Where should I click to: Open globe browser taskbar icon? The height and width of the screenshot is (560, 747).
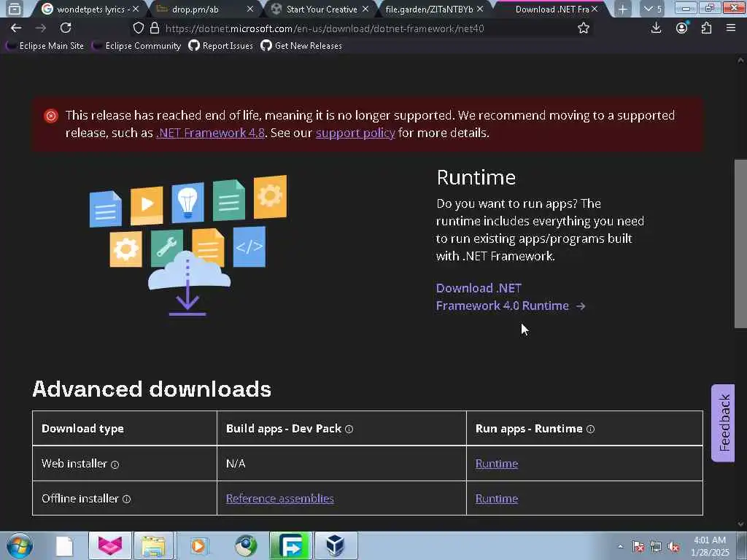coord(246,545)
